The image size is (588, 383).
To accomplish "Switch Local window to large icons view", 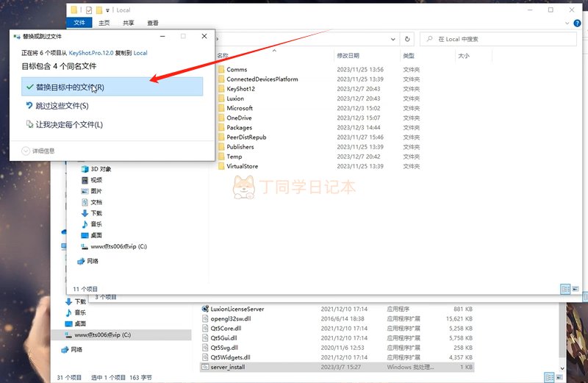I will [576, 289].
